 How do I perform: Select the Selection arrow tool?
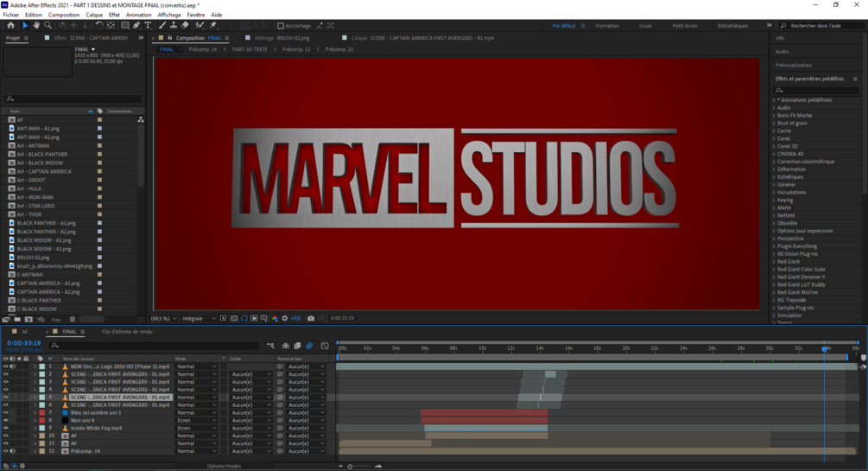tap(25, 25)
